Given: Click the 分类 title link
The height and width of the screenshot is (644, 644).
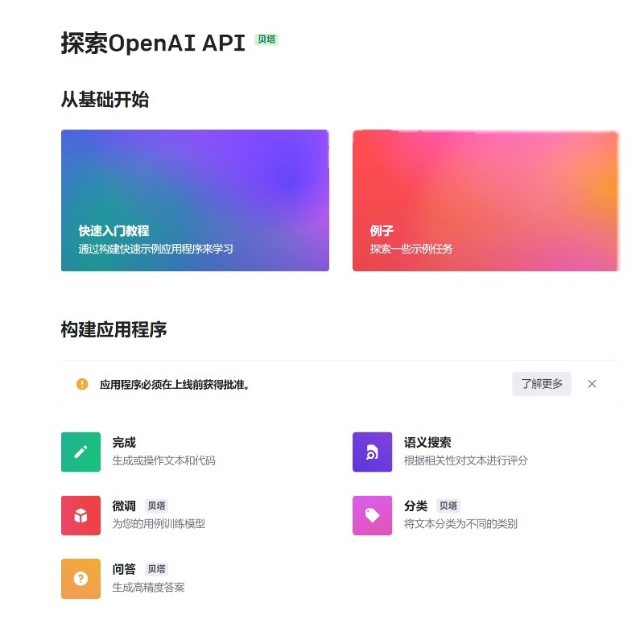Looking at the screenshot, I should [x=415, y=506].
